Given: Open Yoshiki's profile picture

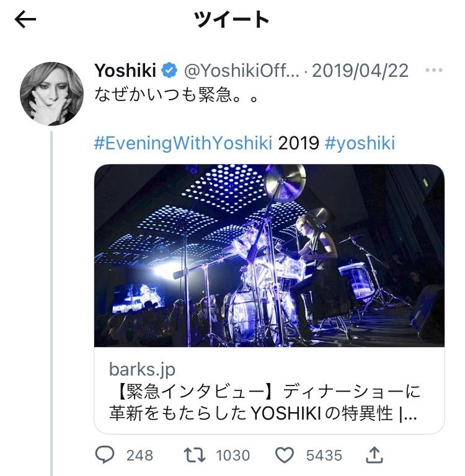Looking at the screenshot, I should [51, 94].
